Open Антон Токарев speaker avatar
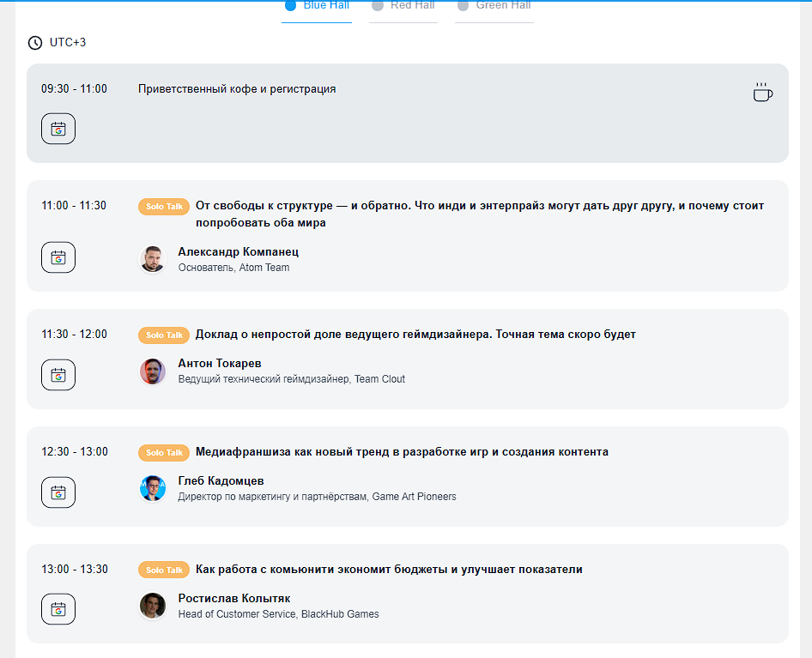 point(152,371)
